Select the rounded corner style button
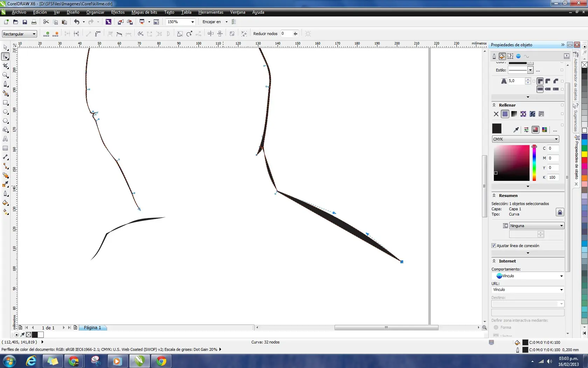The image size is (588, 368). tap(548, 81)
